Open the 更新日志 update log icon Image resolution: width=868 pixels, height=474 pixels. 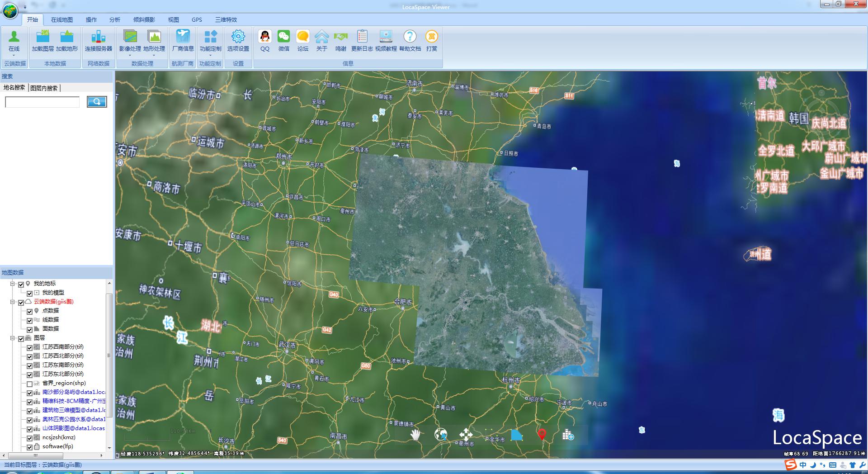pyautogui.click(x=362, y=37)
